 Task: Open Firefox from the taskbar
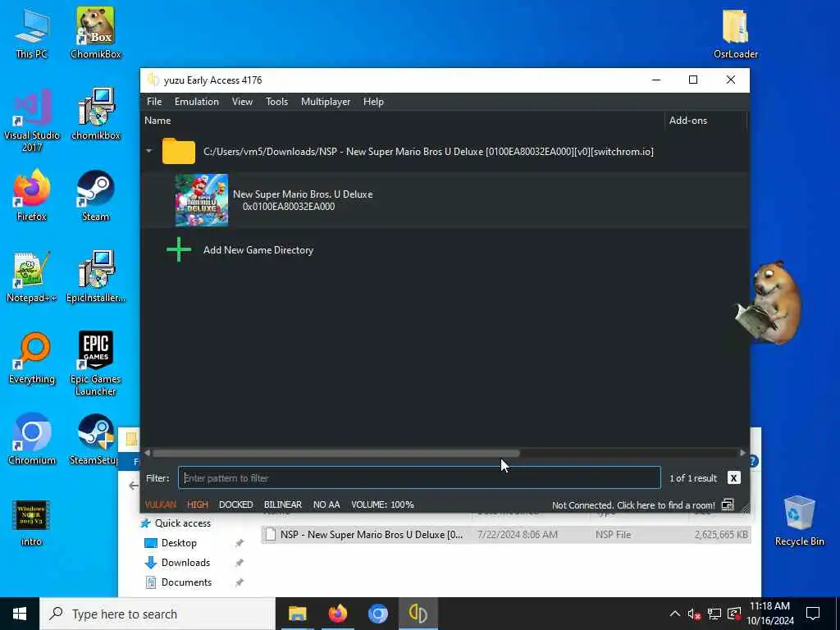[x=337, y=614]
